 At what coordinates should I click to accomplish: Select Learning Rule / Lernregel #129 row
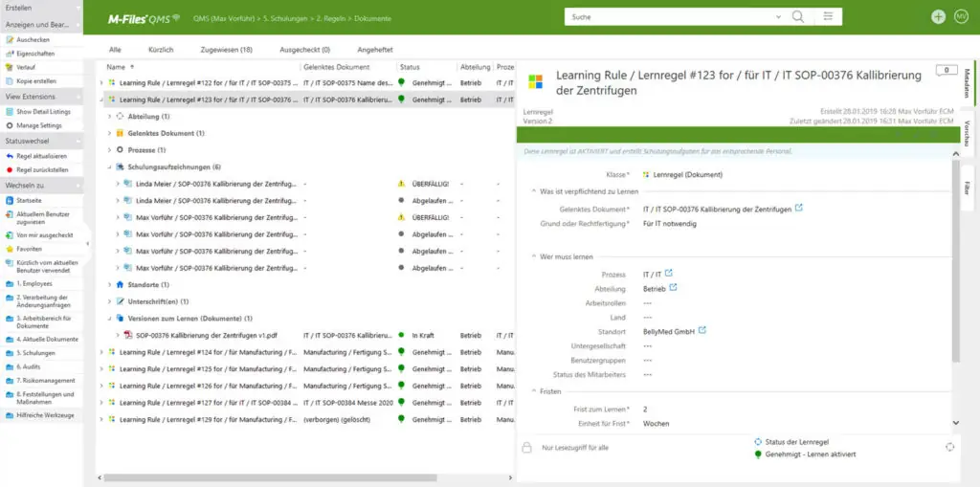click(x=308, y=419)
